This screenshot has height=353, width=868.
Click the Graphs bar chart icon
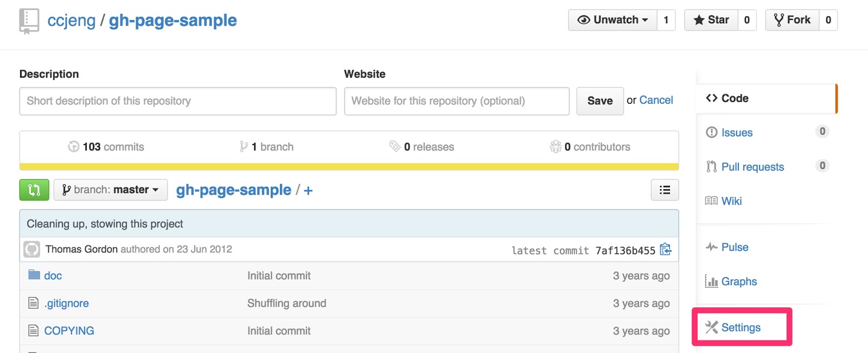pyautogui.click(x=711, y=281)
